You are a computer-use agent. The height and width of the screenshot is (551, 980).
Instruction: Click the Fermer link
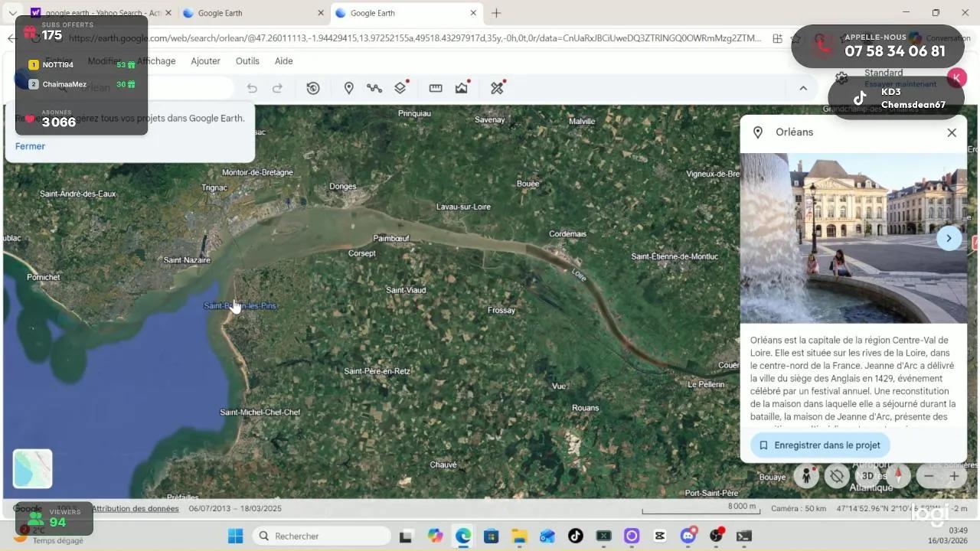point(30,146)
